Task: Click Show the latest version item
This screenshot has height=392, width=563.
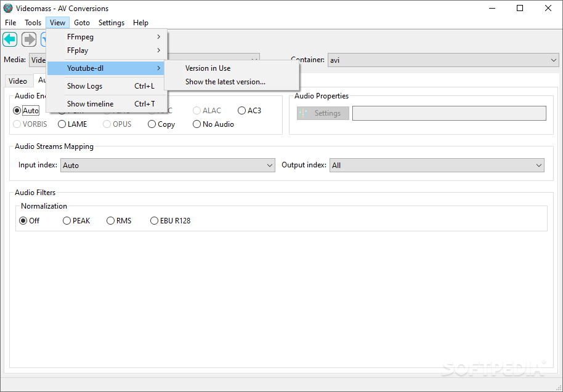Action: point(232,82)
